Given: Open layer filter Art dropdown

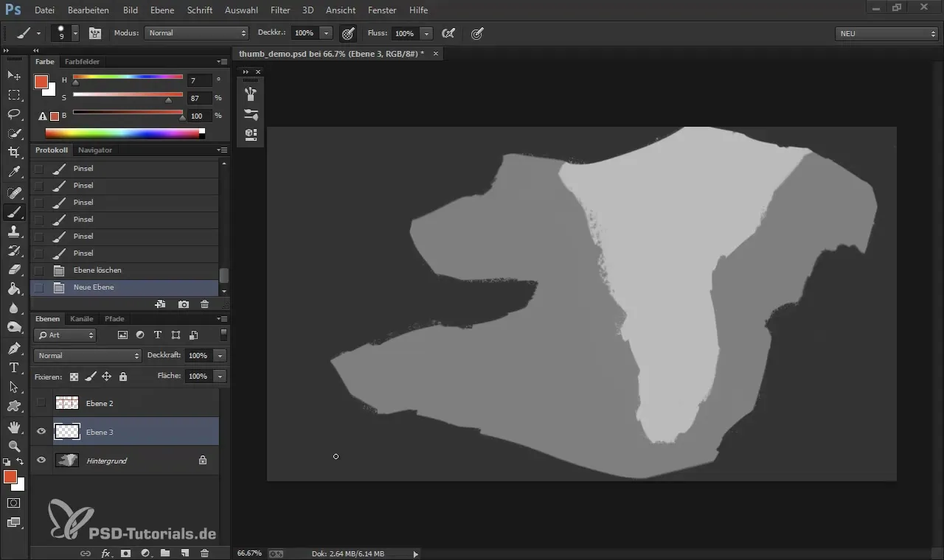Looking at the screenshot, I should [x=65, y=335].
